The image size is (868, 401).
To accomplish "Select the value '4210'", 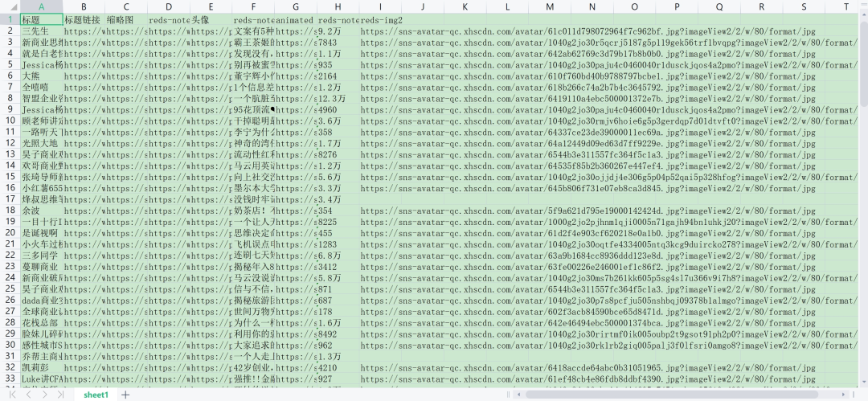I will coord(338,367).
